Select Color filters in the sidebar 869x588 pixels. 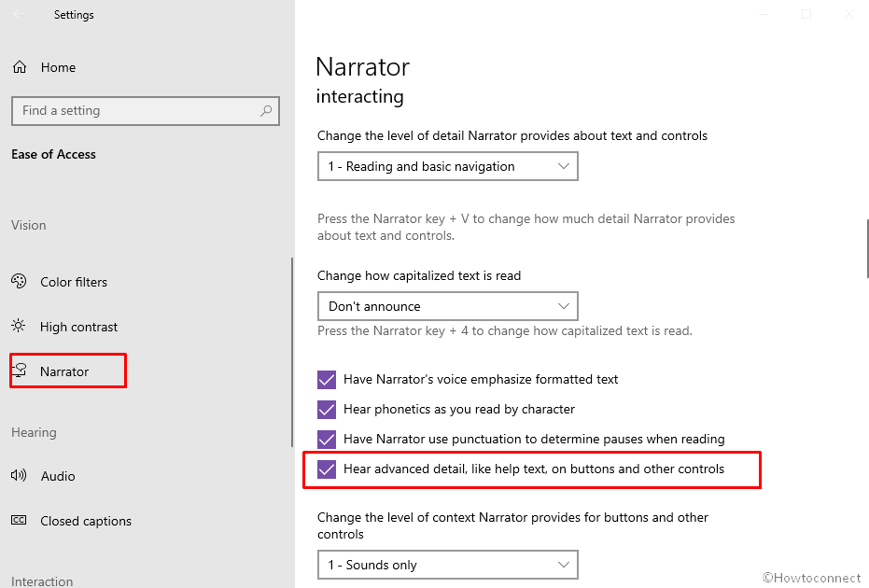(74, 282)
